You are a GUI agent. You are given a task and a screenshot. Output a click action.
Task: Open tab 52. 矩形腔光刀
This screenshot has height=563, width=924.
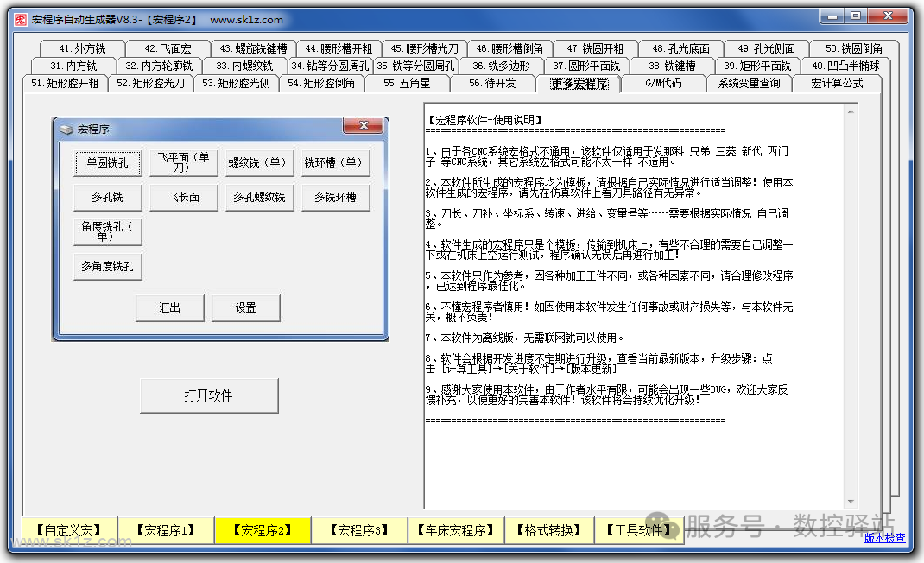coord(150,83)
